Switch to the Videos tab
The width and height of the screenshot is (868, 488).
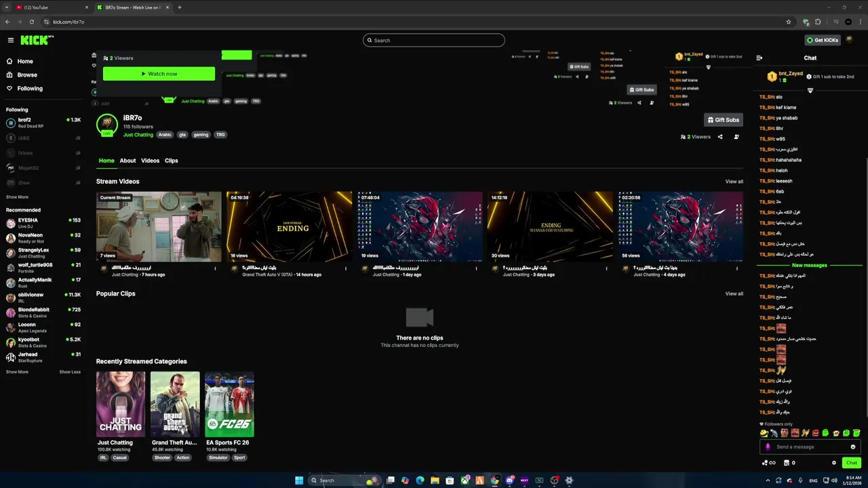click(150, 161)
